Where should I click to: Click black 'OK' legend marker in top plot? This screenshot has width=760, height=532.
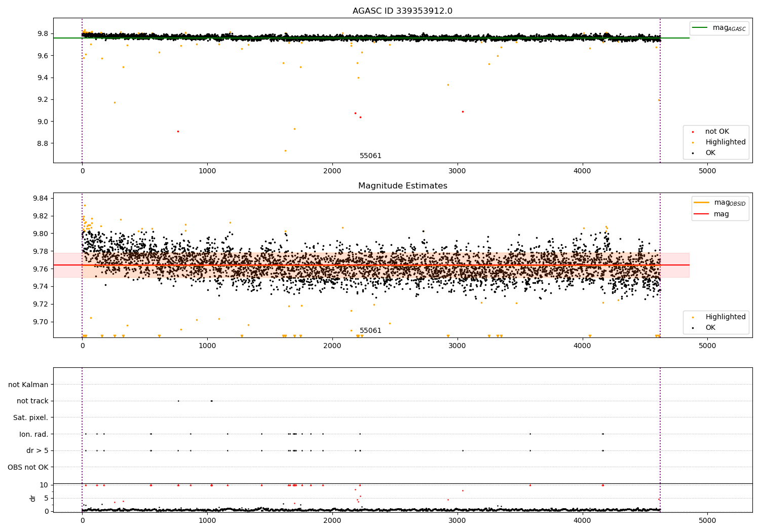click(x=693, y=153)
